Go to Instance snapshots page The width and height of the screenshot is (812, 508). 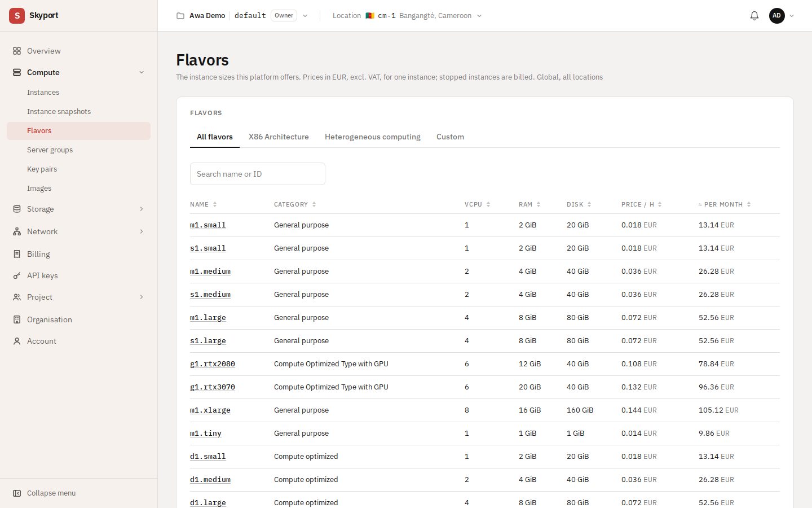(79, 112)
